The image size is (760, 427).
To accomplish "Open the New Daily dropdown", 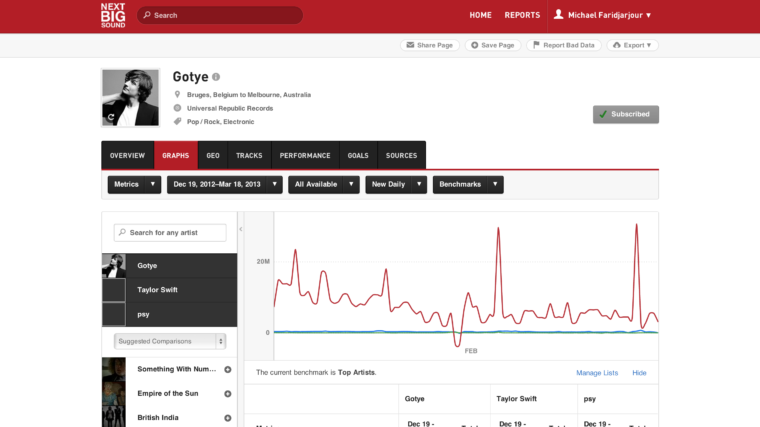I will point(396,185).
